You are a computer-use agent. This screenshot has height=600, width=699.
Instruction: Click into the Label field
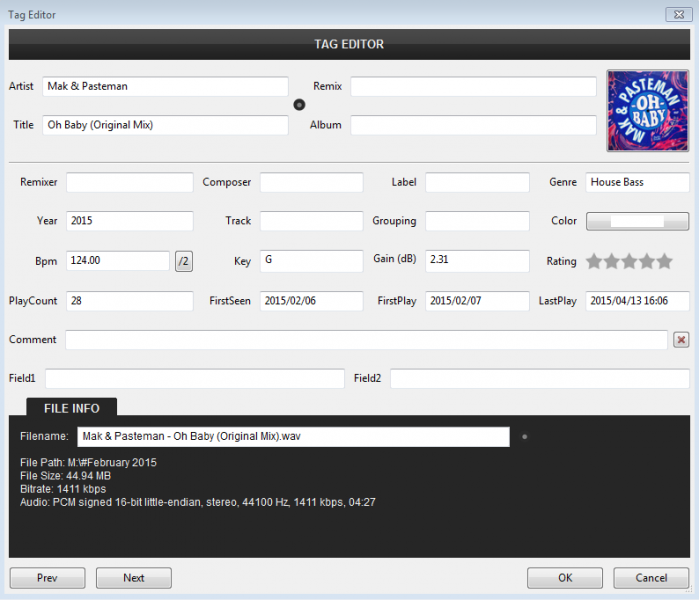click(477, 182)
